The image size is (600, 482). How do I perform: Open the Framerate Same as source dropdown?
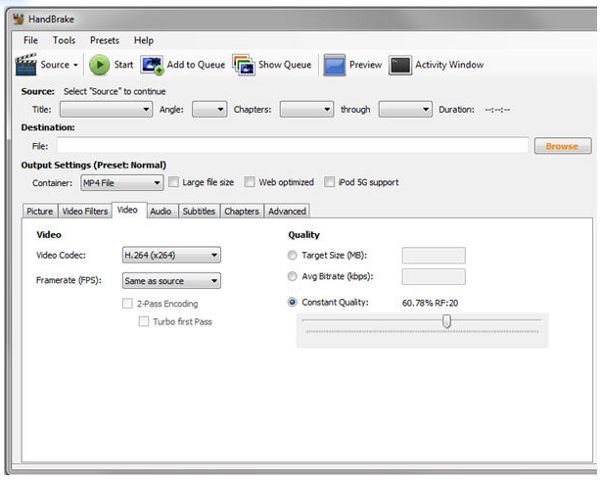171,281
